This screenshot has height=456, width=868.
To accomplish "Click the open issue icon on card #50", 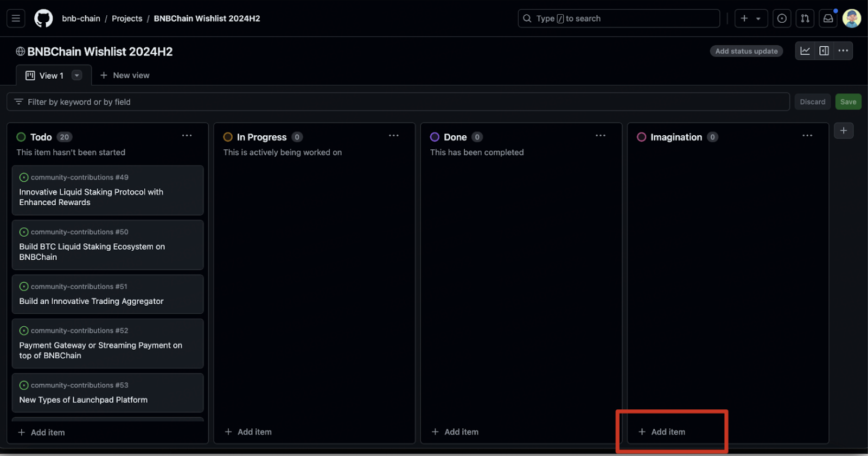I will 24,232.
